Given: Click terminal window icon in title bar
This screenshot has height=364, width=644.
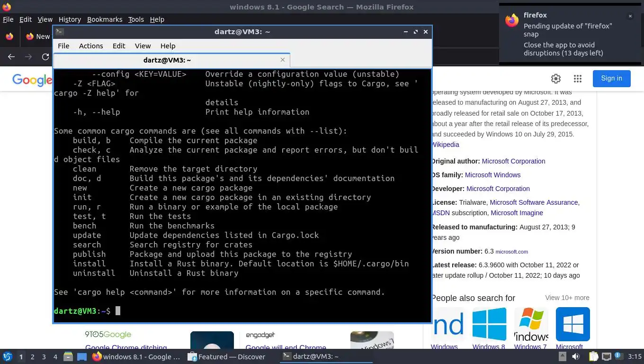Looking at the screenshot, I should pos(60,32).
